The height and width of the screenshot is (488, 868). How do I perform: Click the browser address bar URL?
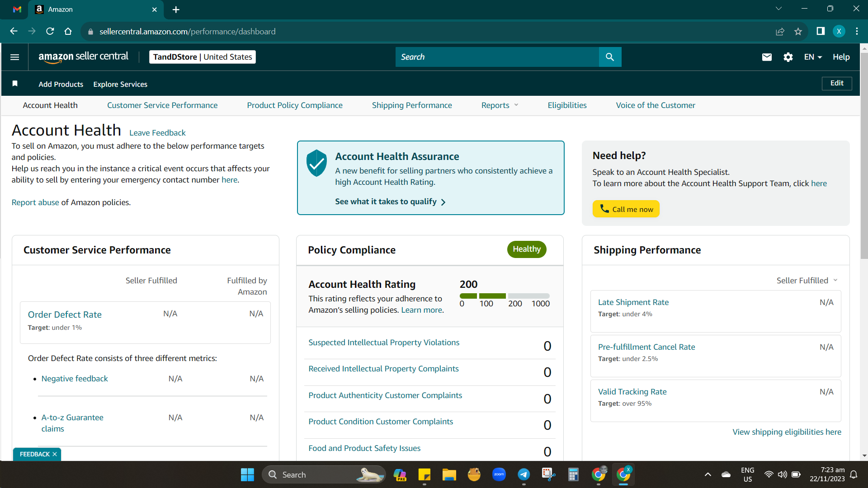(188, 32)
